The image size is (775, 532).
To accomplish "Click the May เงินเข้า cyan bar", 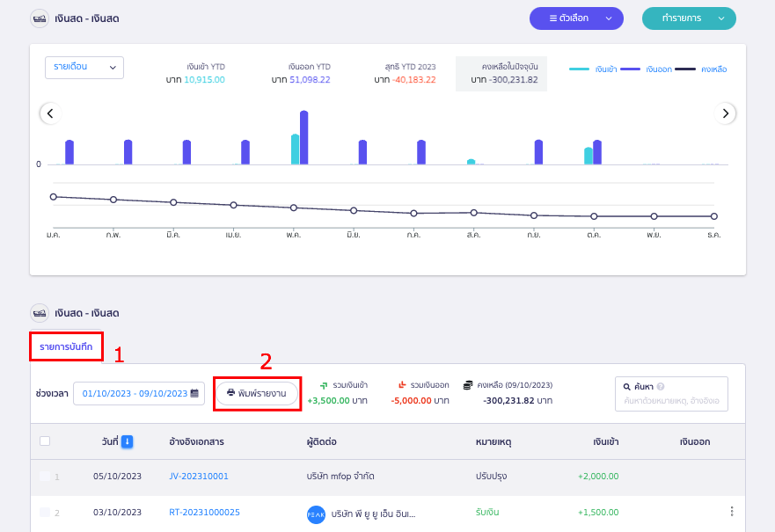I will (x=295, y=149).
